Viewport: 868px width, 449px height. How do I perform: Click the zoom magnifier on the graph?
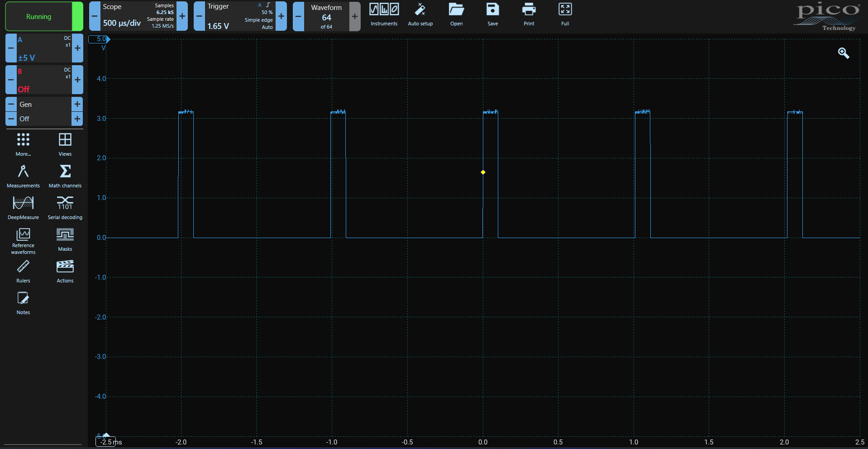pos(844,53)
